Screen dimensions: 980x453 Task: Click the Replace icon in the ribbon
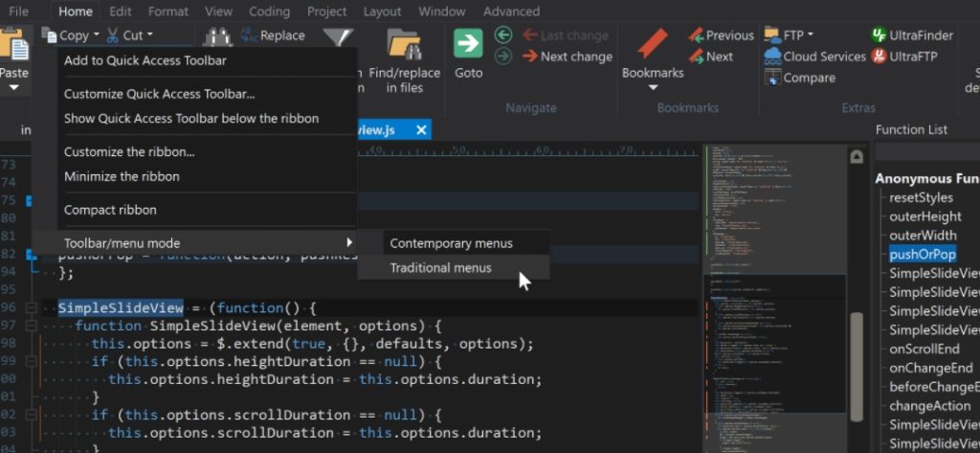coord(250,35)
